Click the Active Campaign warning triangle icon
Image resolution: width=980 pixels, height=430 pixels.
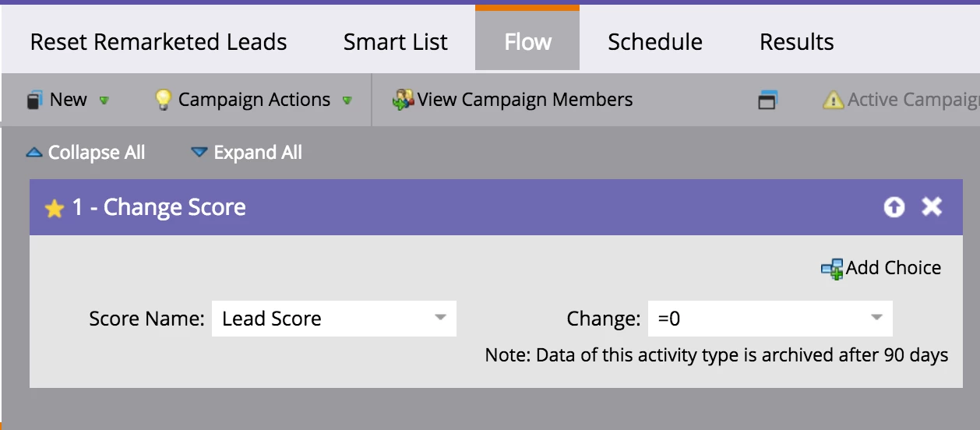[x=833, y=100]
